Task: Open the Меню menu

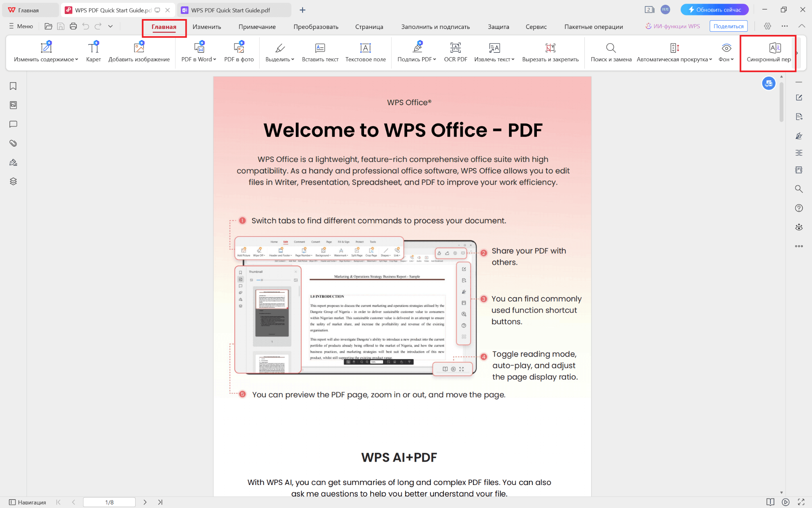Action: (x=21, y=26)
